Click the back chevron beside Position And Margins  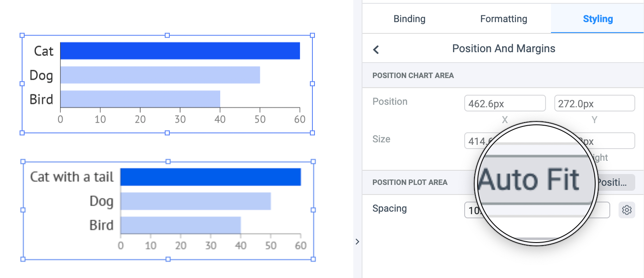click(376, 50)
